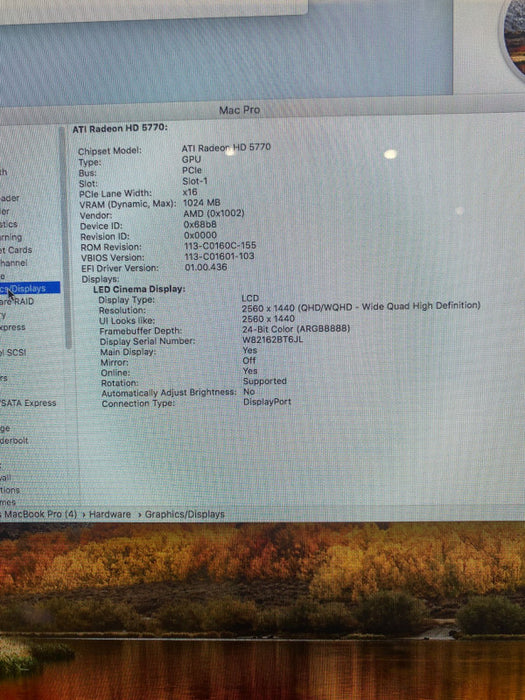Click Graphics/Displays in the path bar

184,514
